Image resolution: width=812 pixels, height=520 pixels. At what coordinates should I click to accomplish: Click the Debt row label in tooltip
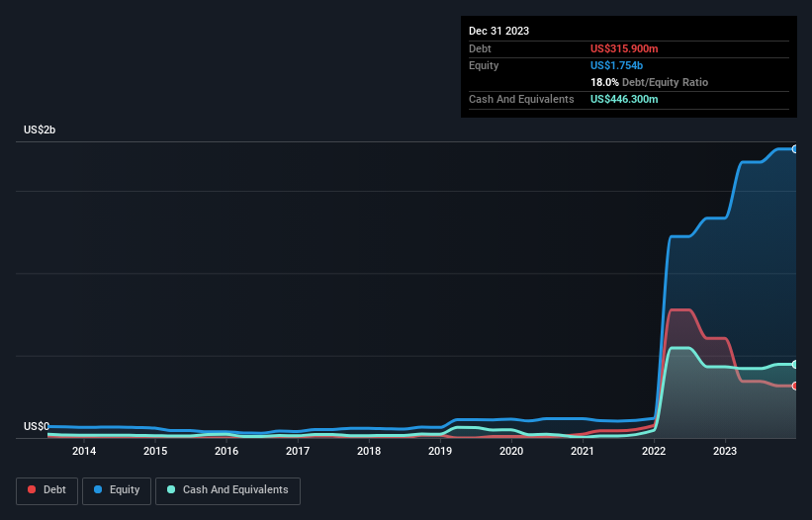tap(480, 48)
